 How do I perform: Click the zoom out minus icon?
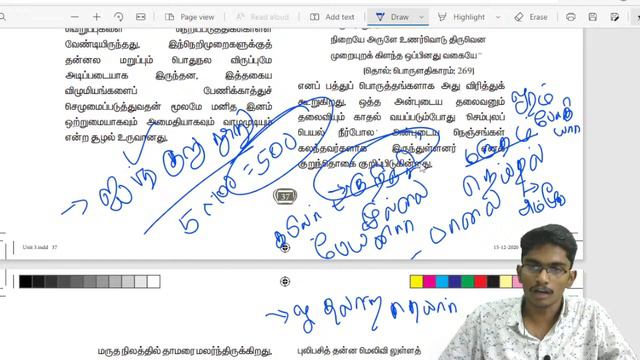pos(75,17)
